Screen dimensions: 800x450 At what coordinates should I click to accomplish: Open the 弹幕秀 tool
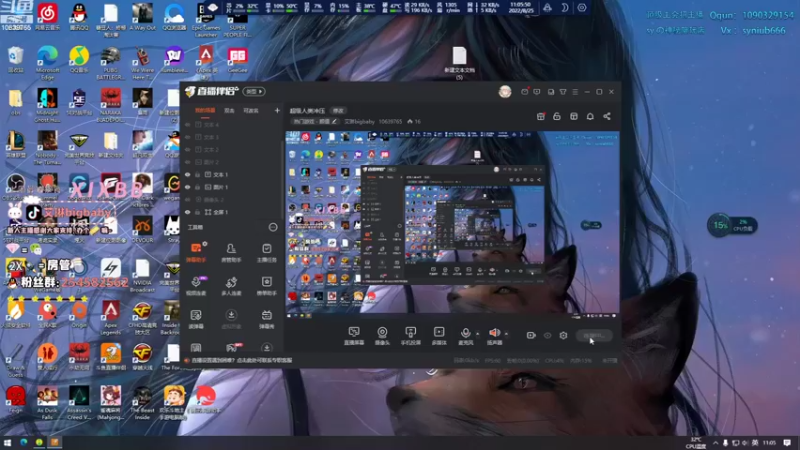(266, 319)
